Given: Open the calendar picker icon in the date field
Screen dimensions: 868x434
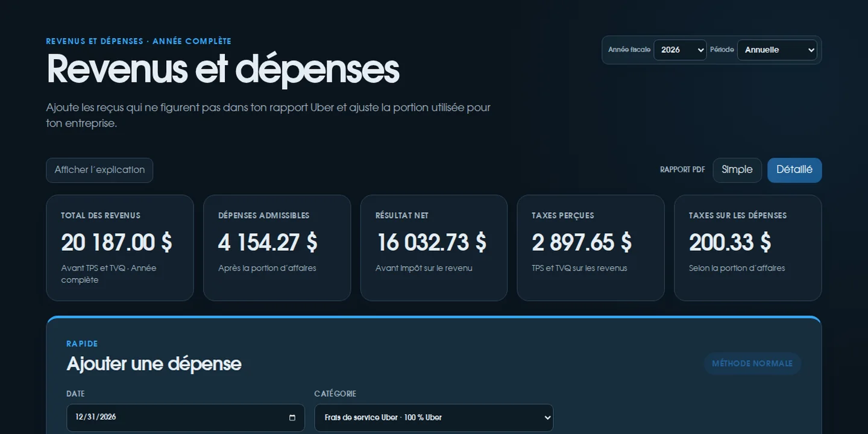Looking at the screenshot, I should [292, 417].
